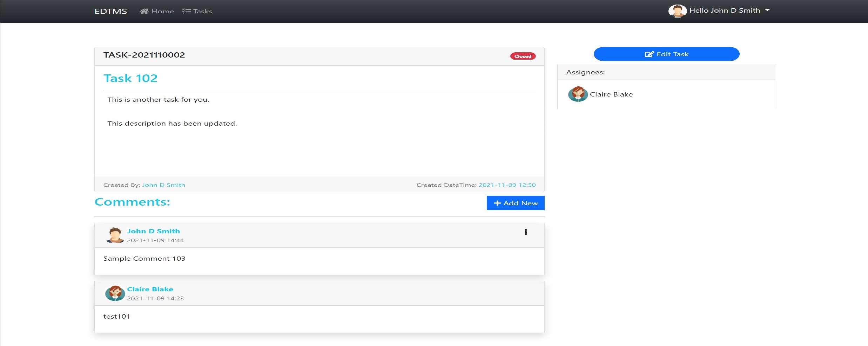Click the plus icon on Add New
This screenshot has width=868, height=346.
point(497,203)
